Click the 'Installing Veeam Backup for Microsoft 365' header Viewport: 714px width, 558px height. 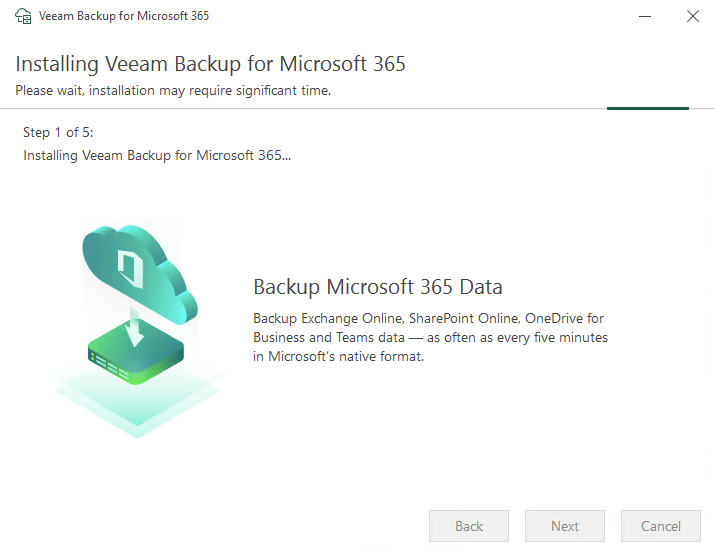pos(210,64)
